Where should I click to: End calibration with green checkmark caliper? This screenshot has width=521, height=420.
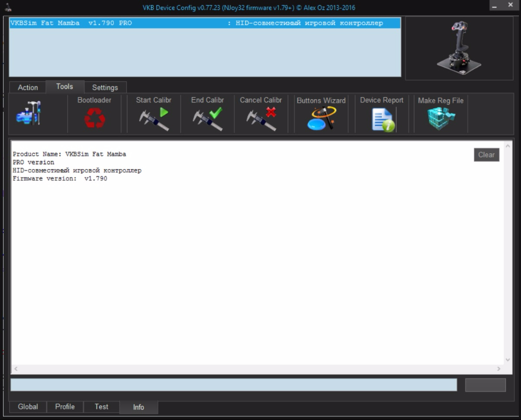207,113
